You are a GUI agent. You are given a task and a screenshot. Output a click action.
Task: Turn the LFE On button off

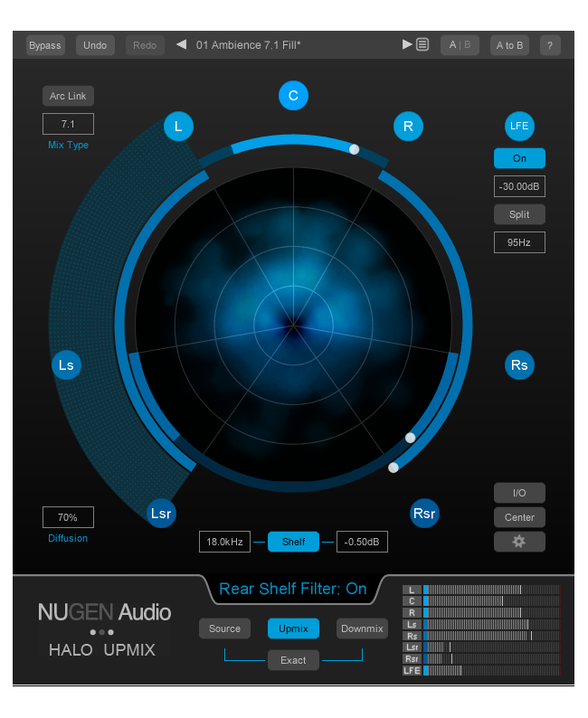tap(519, 158)
